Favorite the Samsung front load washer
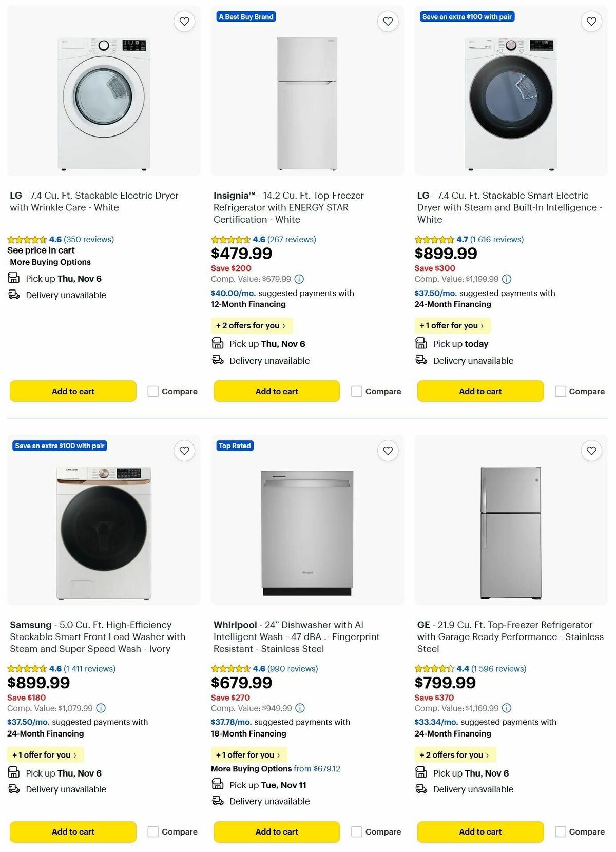616x852 pixels. [x=184, y=450]
